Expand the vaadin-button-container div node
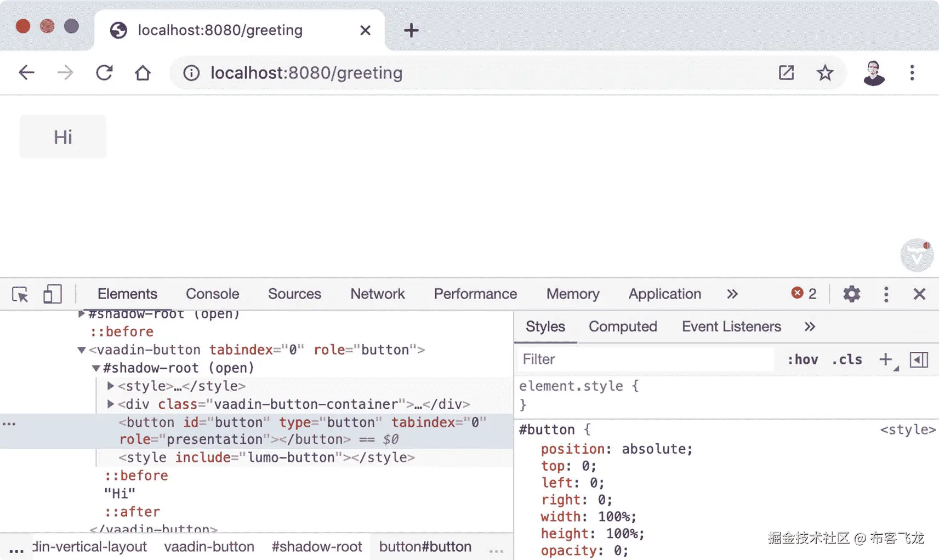This screenshot has width=939, height=560. point(111,404)
